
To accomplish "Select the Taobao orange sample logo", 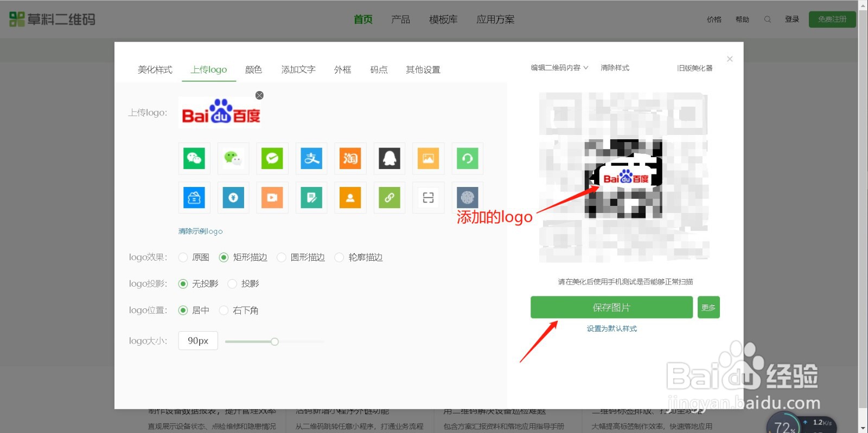I will click(x=350, y=158).
